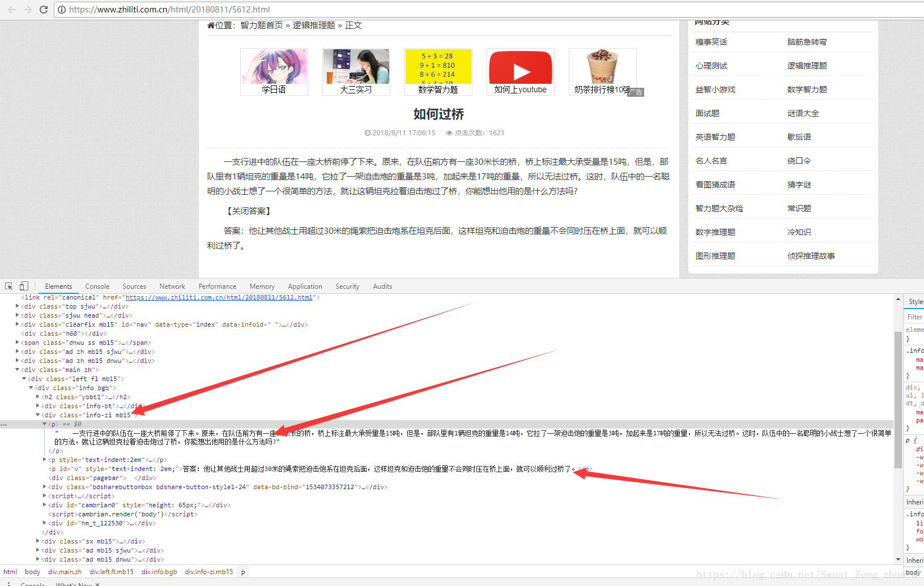Open sidebar 逻辑推理题 category link
The width and height of the screenshot is (924, 586).
pos(807,66)
